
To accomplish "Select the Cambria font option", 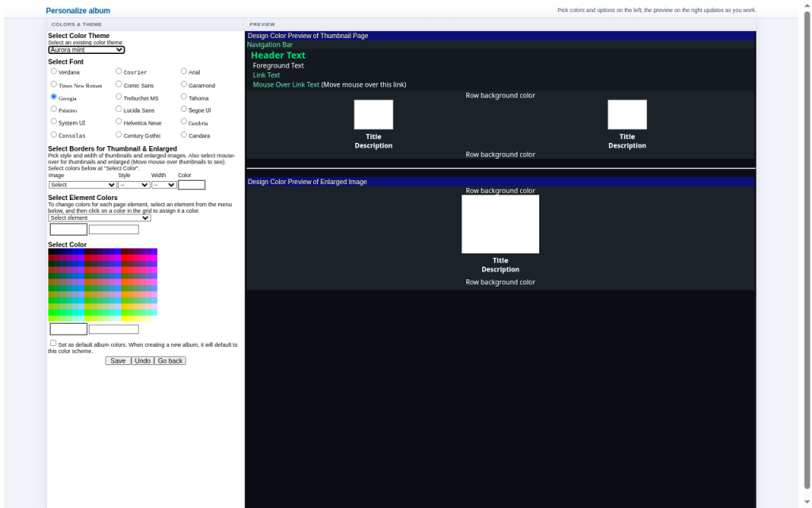I will [x=184, y=121].
